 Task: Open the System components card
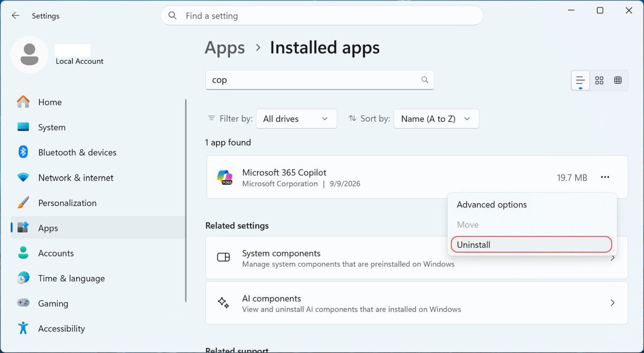417,257
